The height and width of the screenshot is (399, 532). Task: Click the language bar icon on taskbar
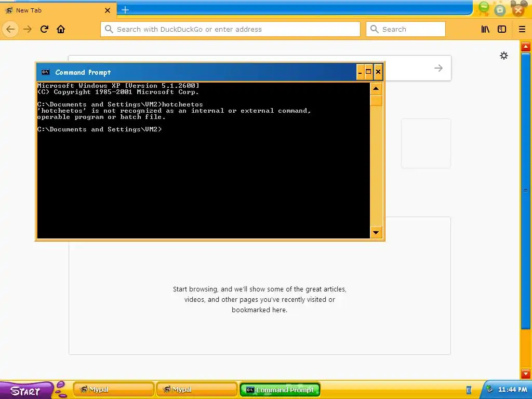tap(469, 390)
